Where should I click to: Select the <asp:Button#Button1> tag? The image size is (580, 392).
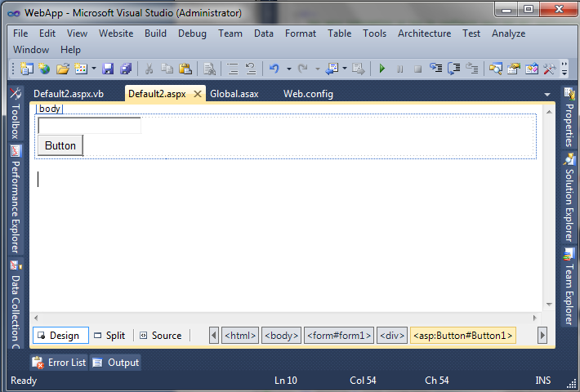pos(462,336)
